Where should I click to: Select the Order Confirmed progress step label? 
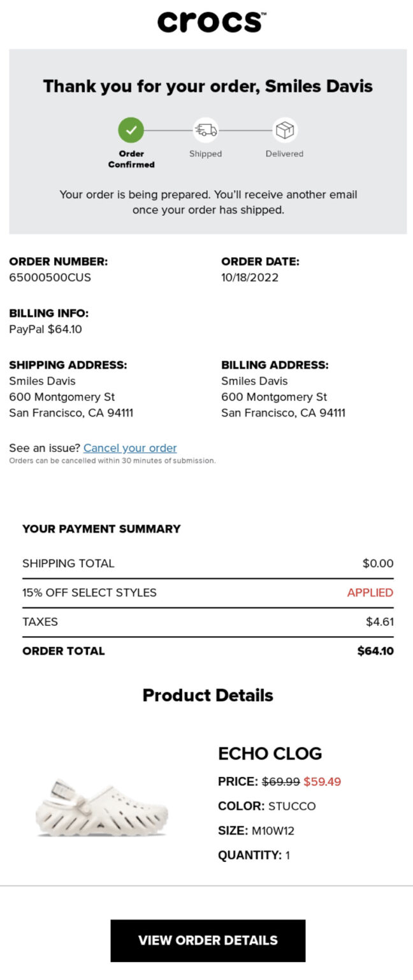[x=131, y=158]
